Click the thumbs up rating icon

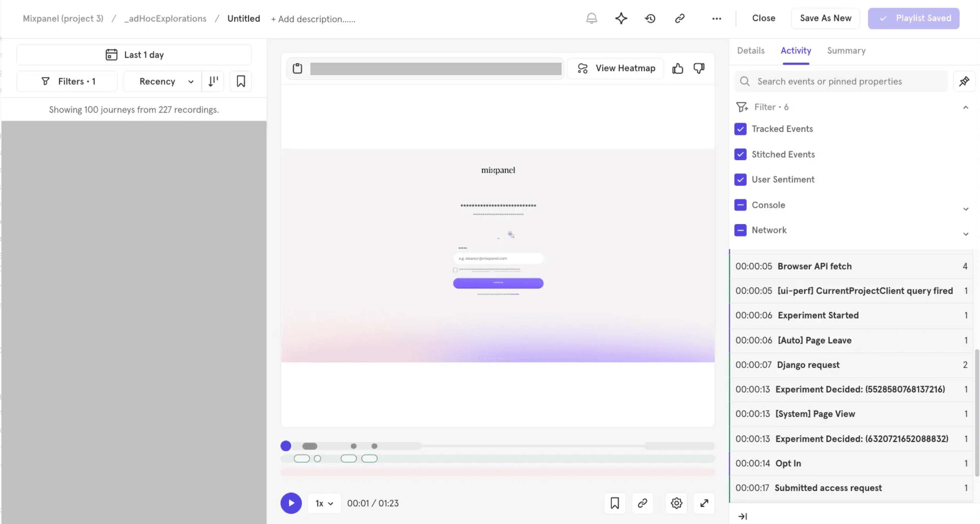(677, 68)
